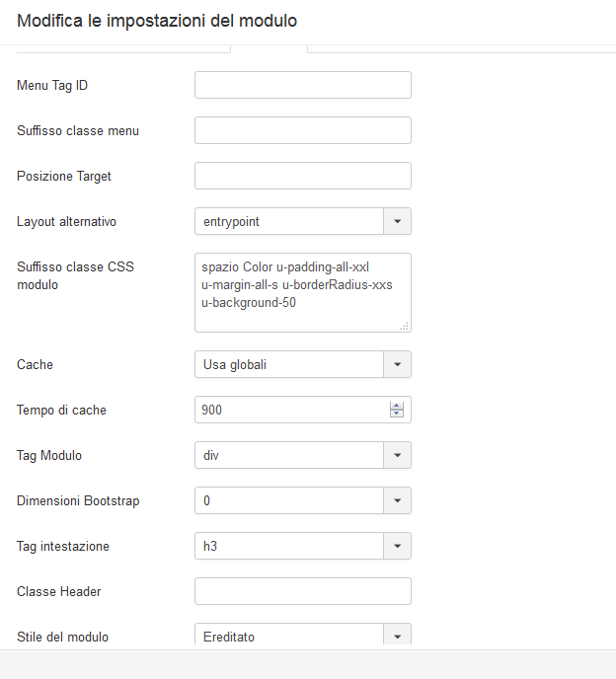The height and width of the screenshot is (679, 616).
Task: Select the entrypoint combo box value
Action: pos(289,221)
